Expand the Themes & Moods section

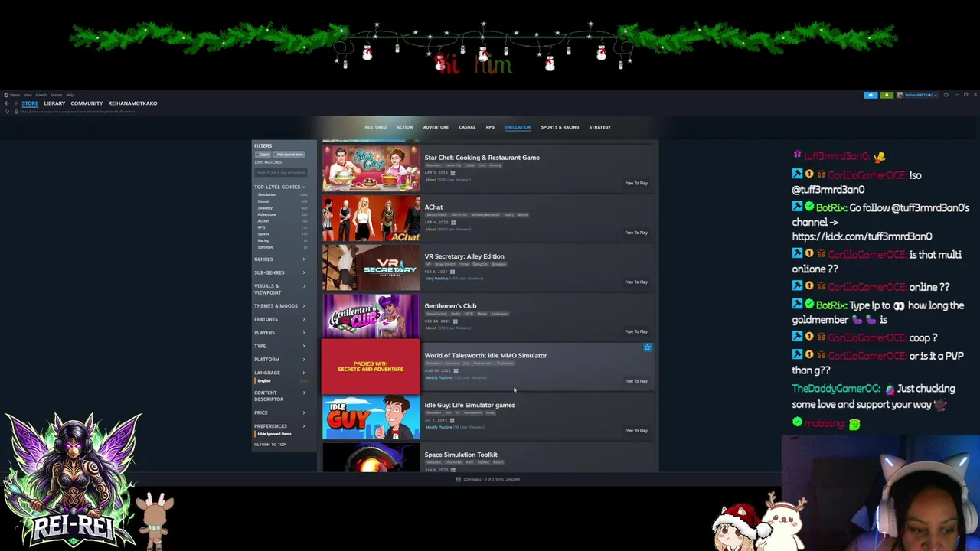(x=280, y=306)
